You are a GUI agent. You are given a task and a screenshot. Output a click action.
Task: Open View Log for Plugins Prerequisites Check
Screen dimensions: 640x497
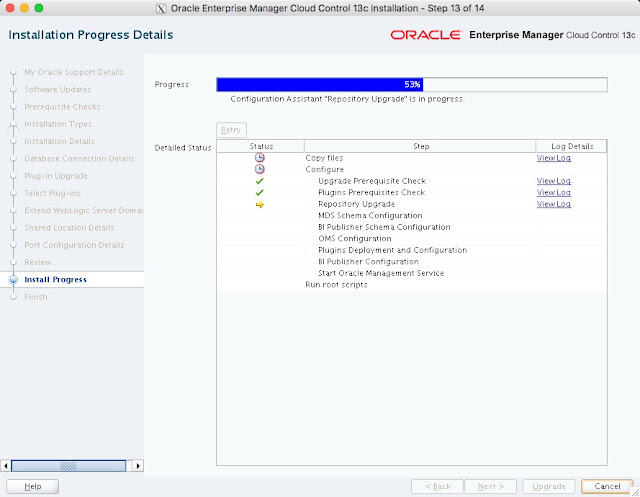coord(553,192)
